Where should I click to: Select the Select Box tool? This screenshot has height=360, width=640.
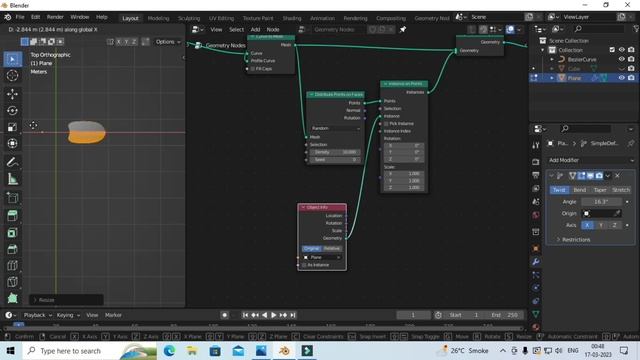click(x=13, y=59)
